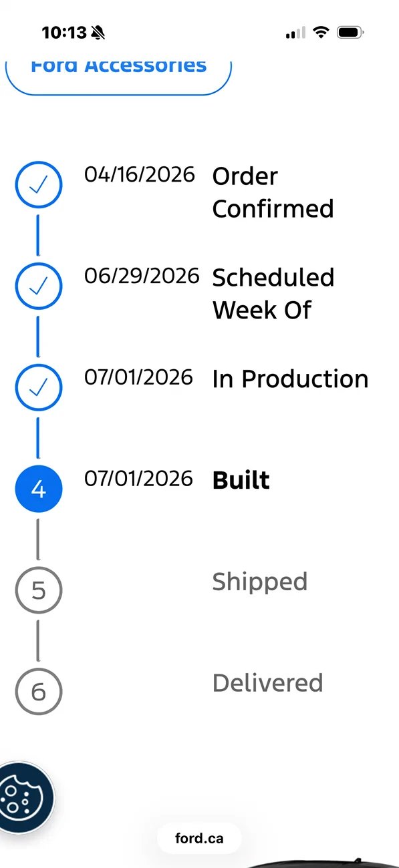Tap the Order Confirmed label
Screen dimensions: 399x868
[273, 193]
